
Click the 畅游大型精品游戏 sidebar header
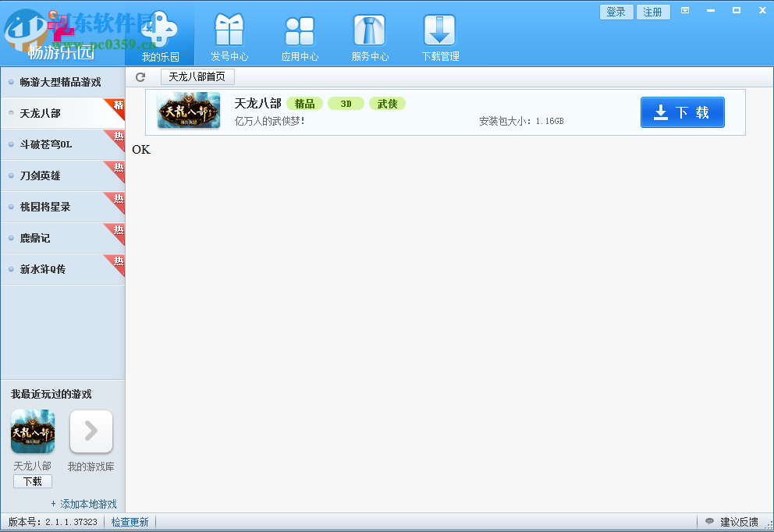coord(62,82)
